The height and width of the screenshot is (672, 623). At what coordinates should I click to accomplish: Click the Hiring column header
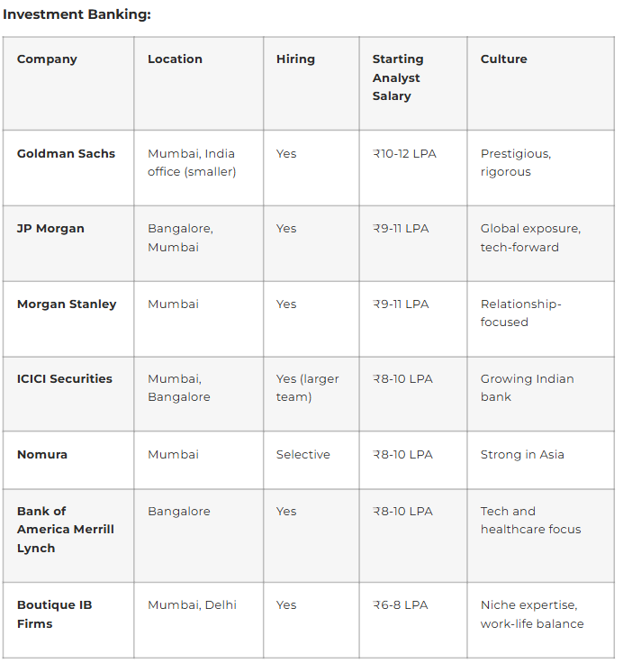tap(295, 59)
